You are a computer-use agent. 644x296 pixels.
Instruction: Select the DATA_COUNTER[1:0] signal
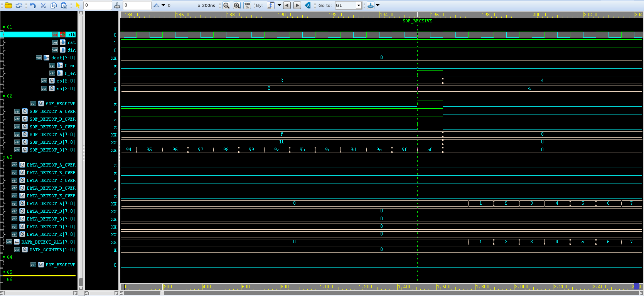(x=52, y=250)
